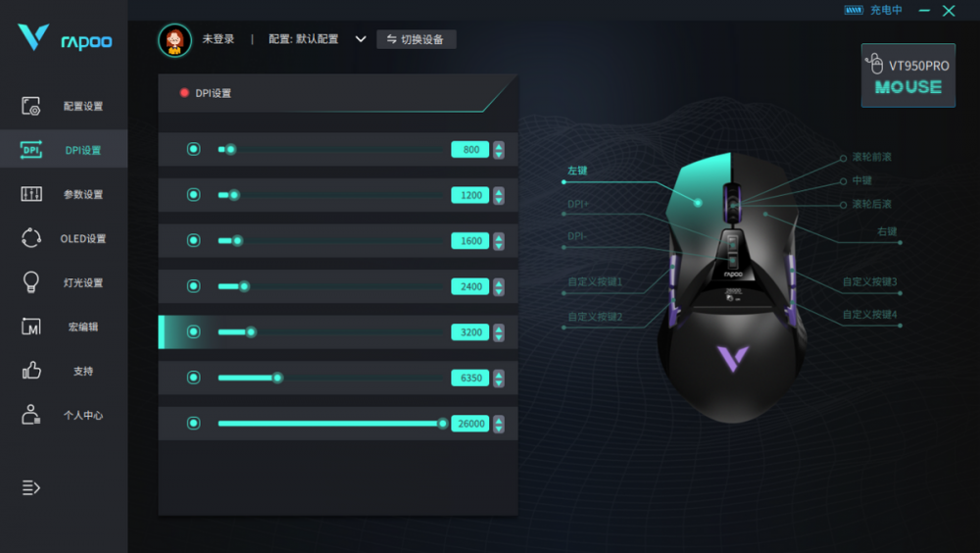Select the 26000 DPI radio button
The height and width of the screenshot is (553, 980).
(194, 423)
